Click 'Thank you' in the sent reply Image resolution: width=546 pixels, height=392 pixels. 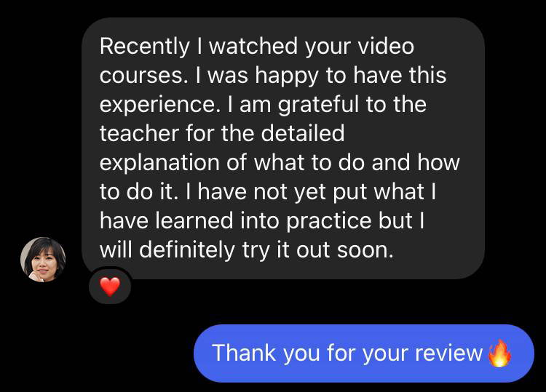pyautogui.click(x=266, y=353)
